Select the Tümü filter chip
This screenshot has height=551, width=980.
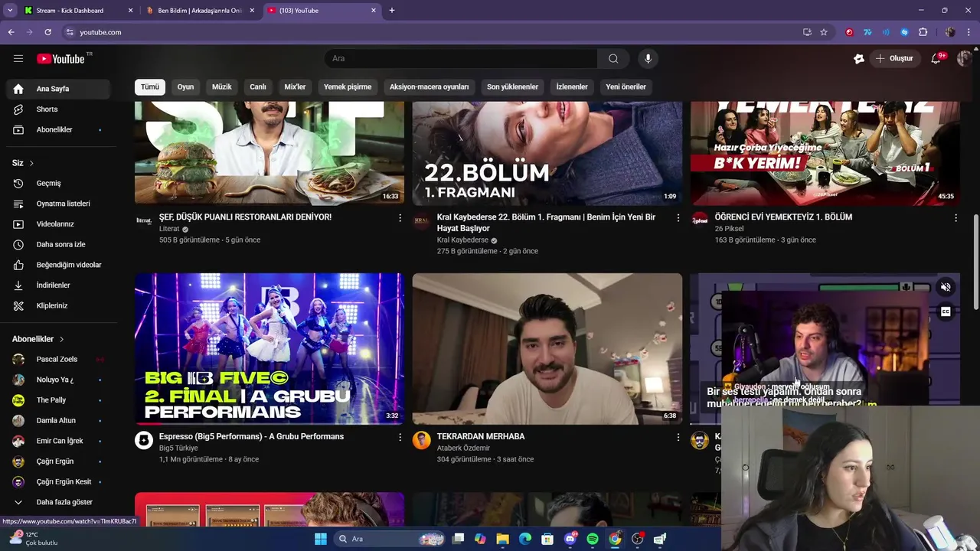(x=150, y=86)
